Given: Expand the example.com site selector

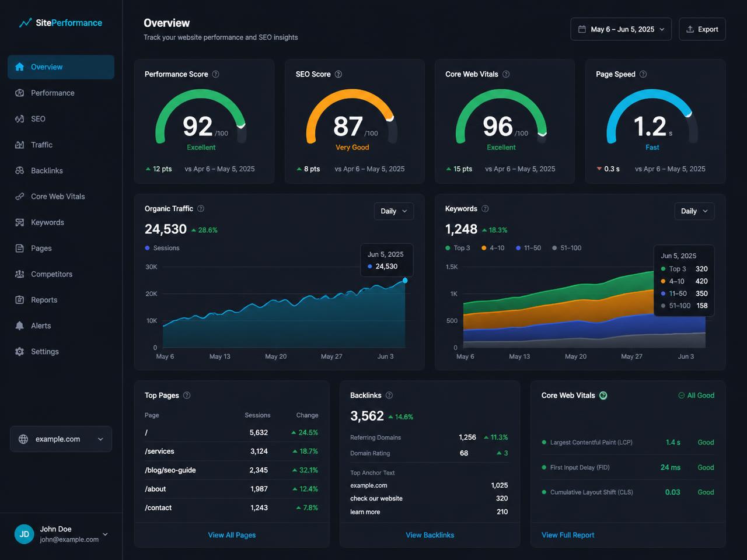Looking at the screenshot, I should pyautogui.click(x=61, y=439).
